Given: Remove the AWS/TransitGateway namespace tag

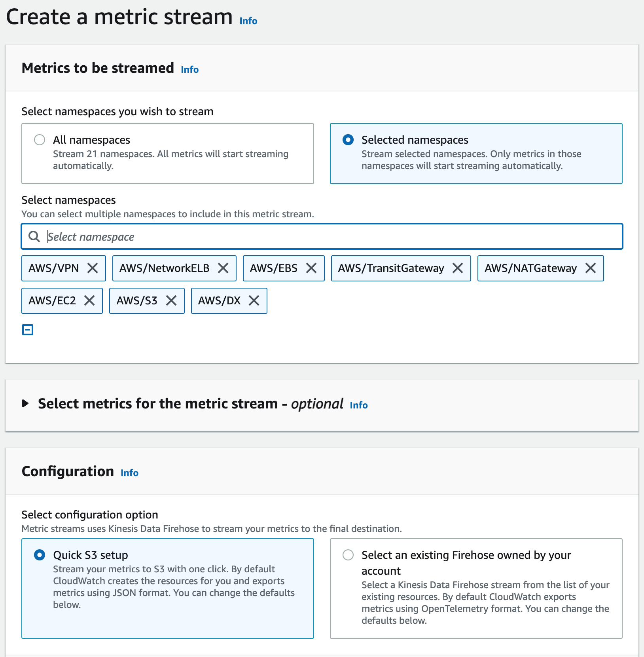Looking at the screenshot, I should (458, 268).
